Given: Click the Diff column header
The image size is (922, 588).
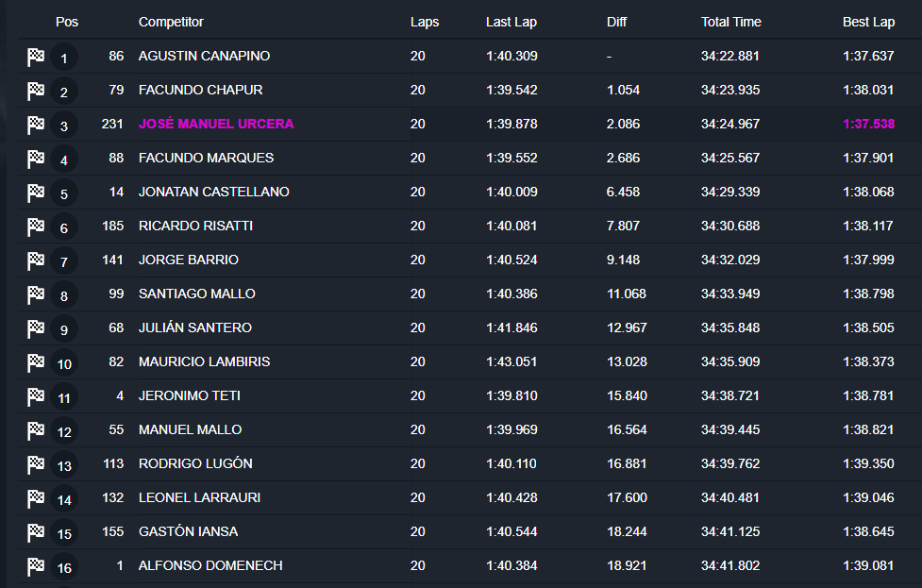Looking at the screenshot, I should (x=617, y=22).
